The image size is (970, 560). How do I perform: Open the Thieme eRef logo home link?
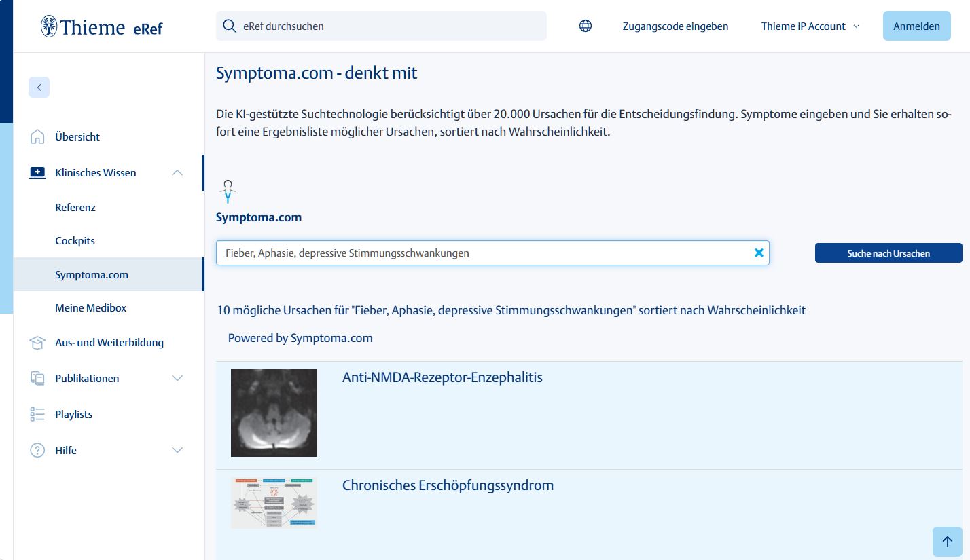101,26
